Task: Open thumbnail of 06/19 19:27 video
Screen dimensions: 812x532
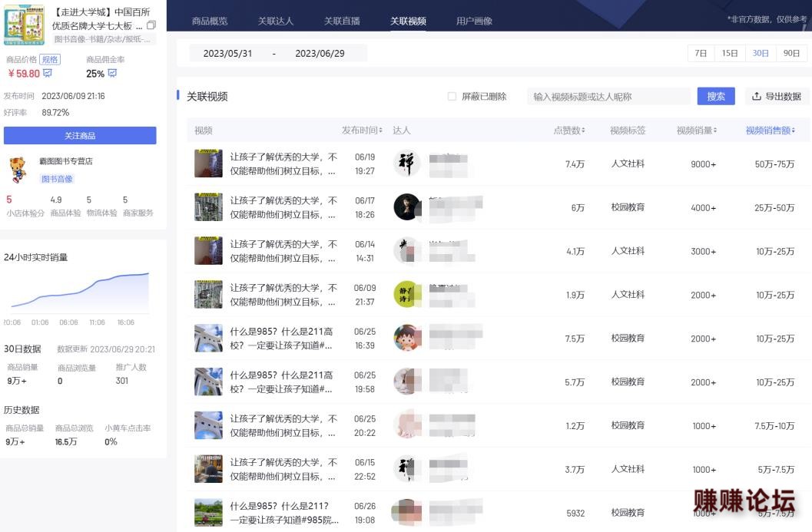Action: coord(208,164)
